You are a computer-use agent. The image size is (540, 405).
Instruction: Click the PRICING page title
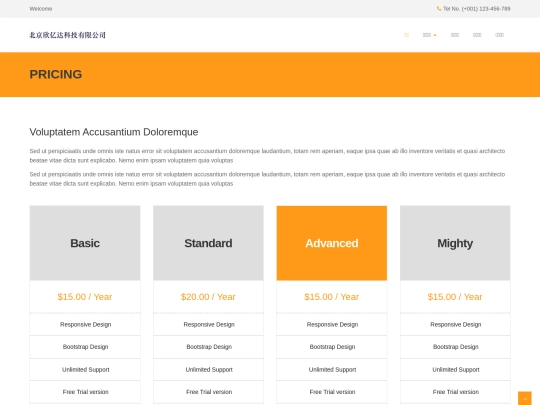tap(56, 74)
